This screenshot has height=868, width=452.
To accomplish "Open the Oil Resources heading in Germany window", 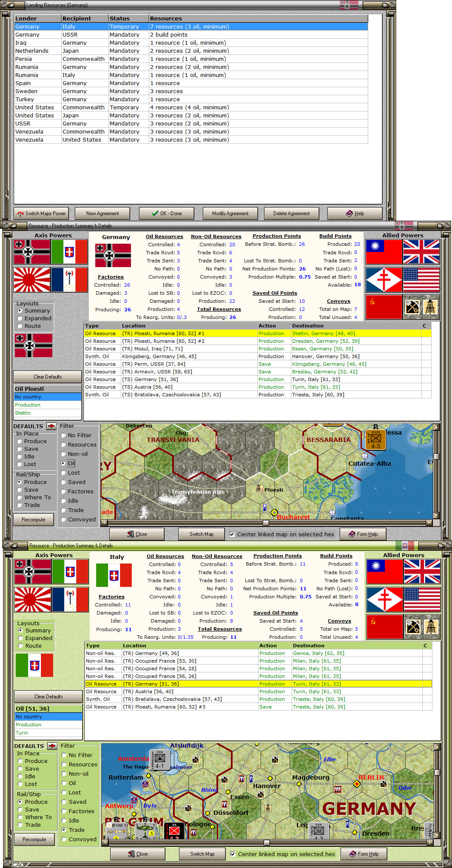I will tap(165, 236).
